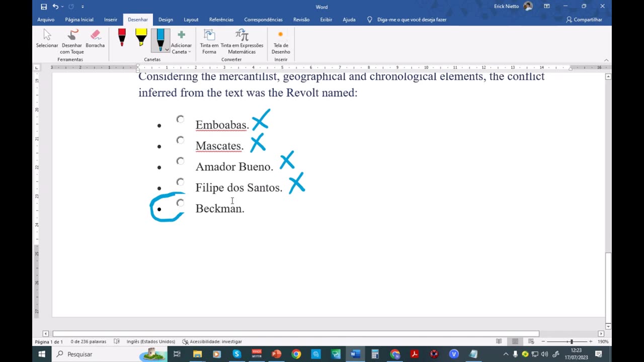Viewport: 644px width, 362px height.
Task: Open the Layout tab
Action: pyautogui.click(x=191, y=20)
